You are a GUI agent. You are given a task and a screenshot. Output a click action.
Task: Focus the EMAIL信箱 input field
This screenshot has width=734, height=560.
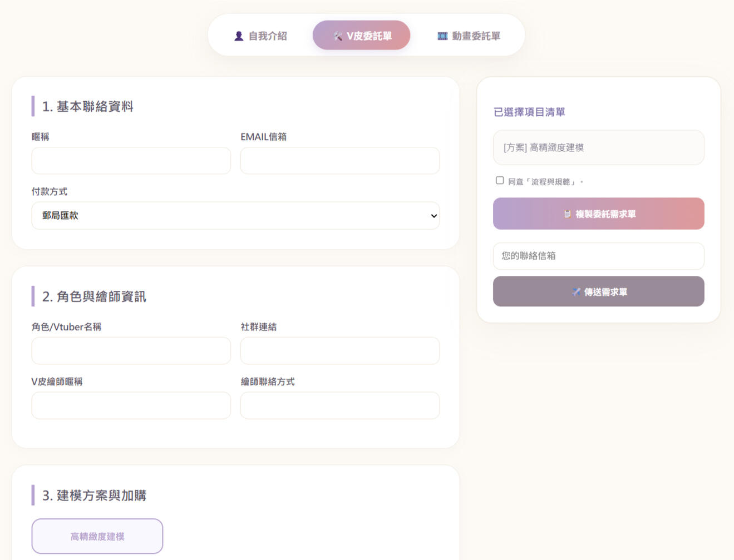click(340, 161)
